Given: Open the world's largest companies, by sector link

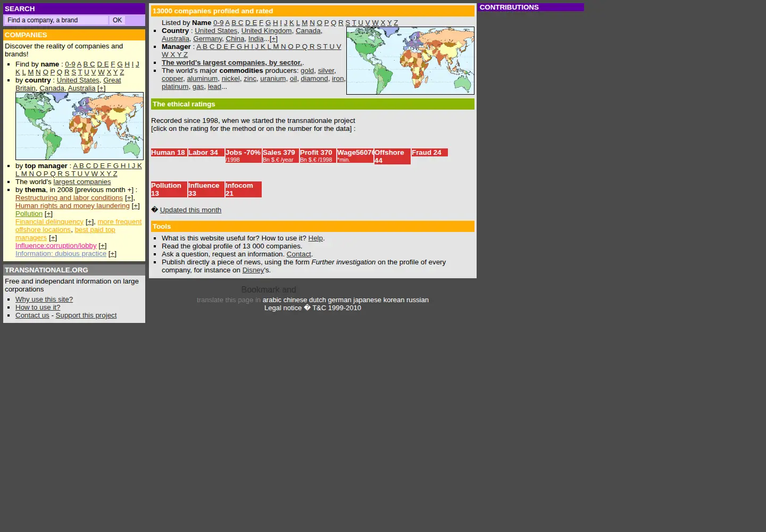Looking at the screenshot, I should pyautogui.click(x=232, y=63).
